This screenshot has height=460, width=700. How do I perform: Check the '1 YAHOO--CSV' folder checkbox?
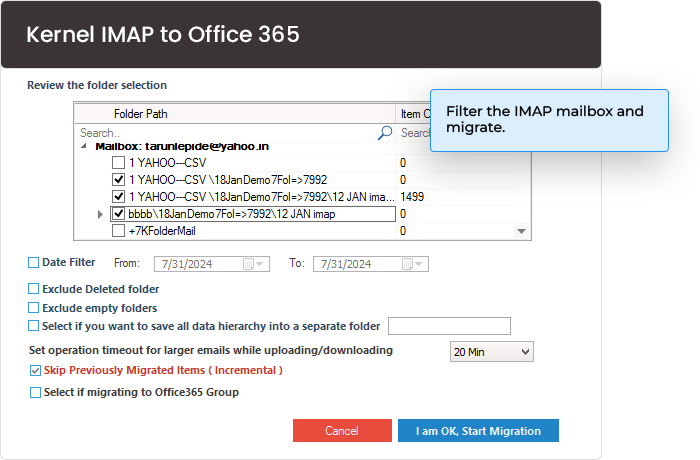(x=118, y=163)
